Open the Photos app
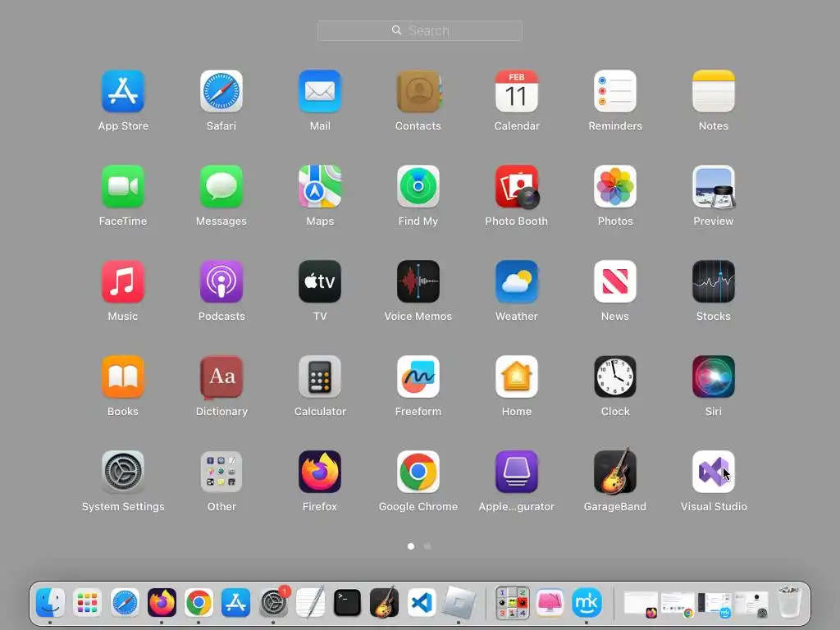Screen dimensions: 840x630 tap(615, 186)
